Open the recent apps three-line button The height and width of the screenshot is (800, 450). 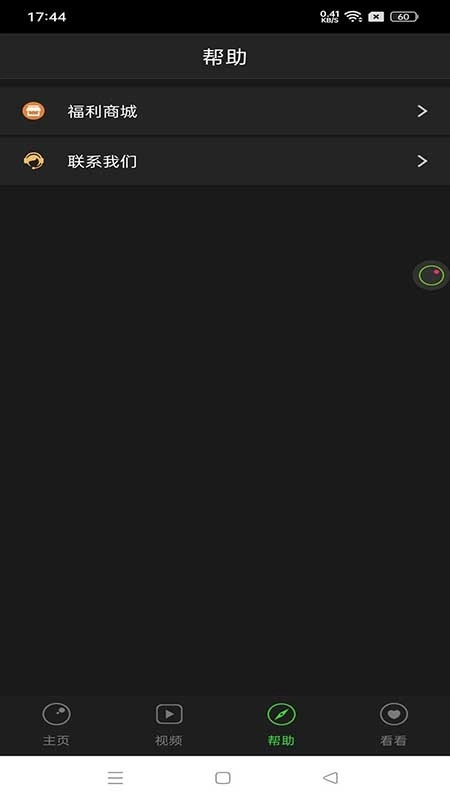pos(115,778)
